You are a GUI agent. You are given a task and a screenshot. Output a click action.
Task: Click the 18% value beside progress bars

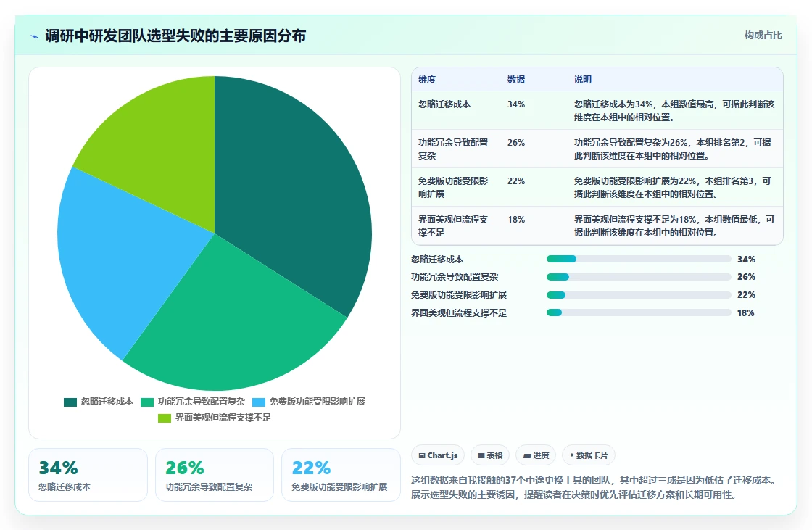point(746,313)
